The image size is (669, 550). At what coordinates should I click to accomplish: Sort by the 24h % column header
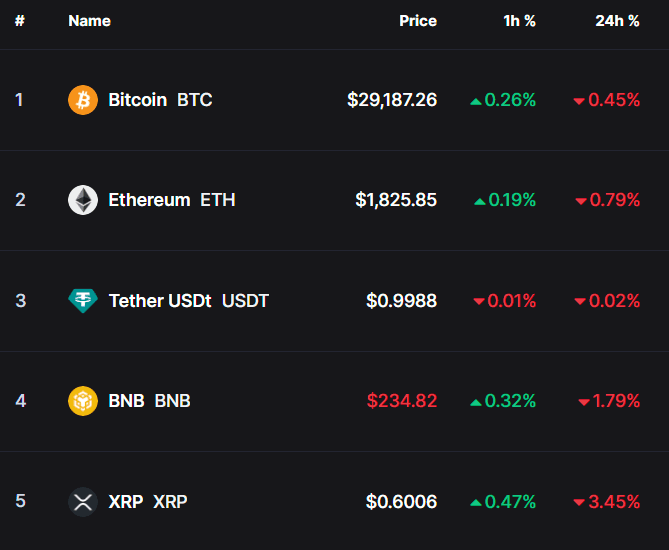coord(617,20)
